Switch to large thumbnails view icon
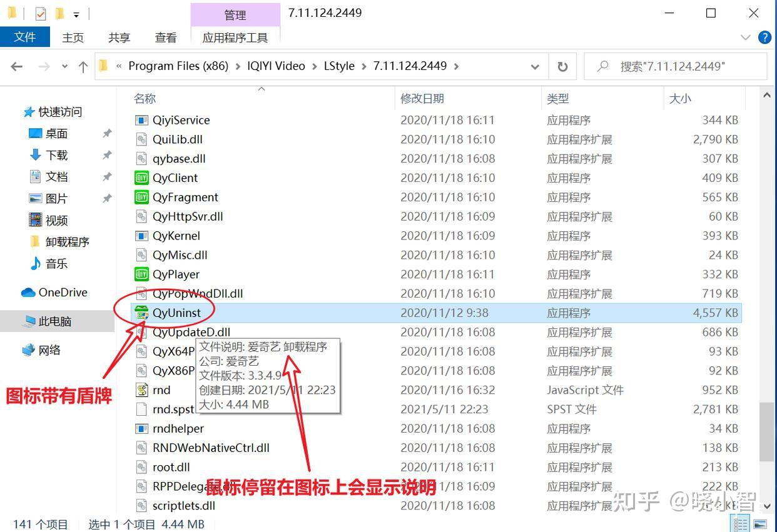This screenshot has height=532, width=777. coord(761,524)
